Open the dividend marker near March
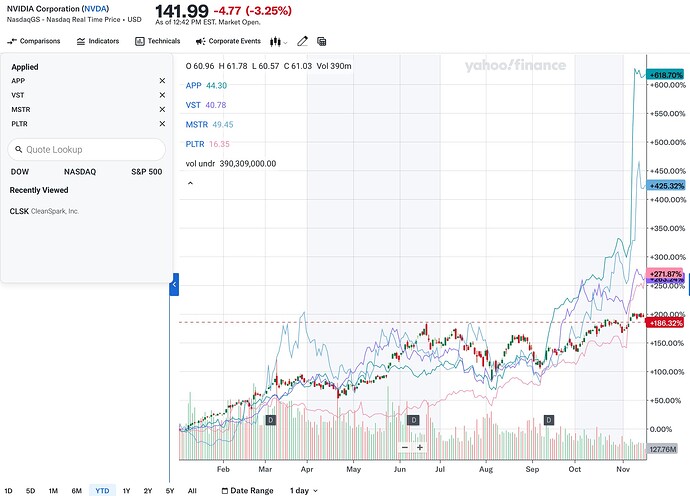This screenshot has height=496, width=690. tap(271, 420)
